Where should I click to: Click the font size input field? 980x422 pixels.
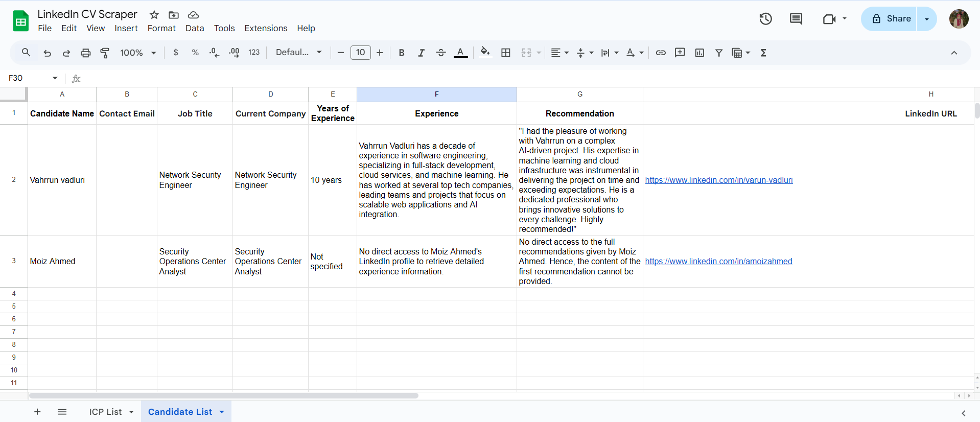(x=360, y=53)
